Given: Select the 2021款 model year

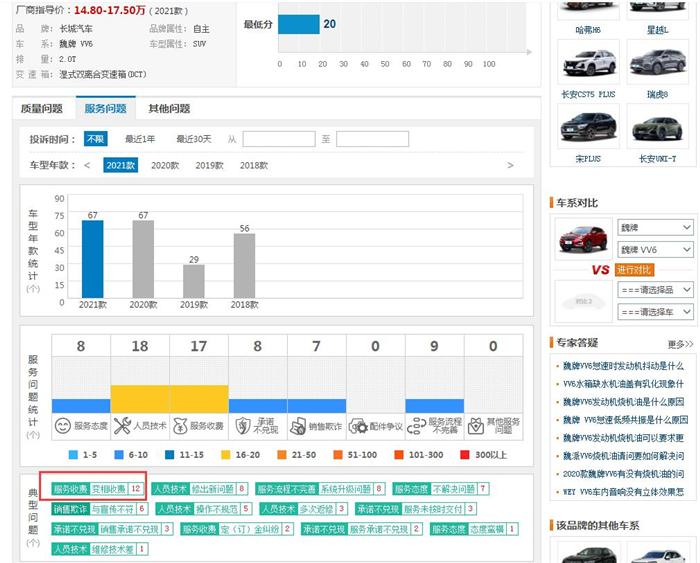Looking at the screenshot, I should pos(121,165).
